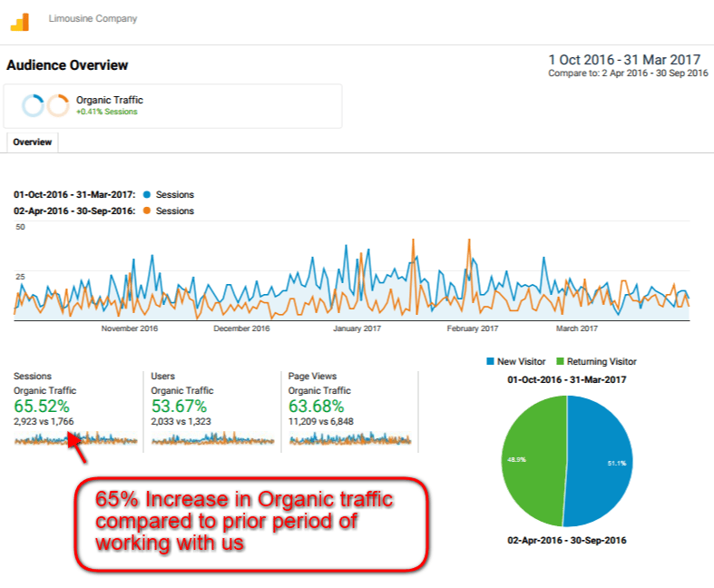This screenshot has width=714, height=588.
Task: Click the blue New Visitor legend swatch
Action: click(x=491, y=361)
